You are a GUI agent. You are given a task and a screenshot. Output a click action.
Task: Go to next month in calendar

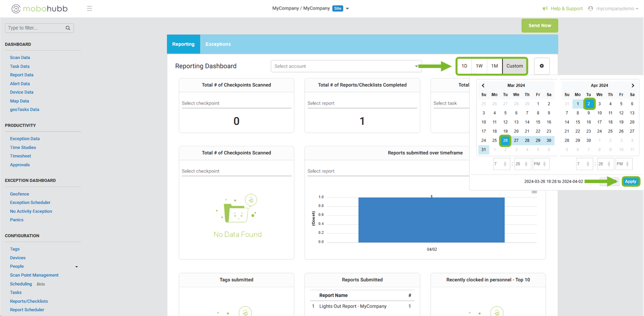(633, 85)
